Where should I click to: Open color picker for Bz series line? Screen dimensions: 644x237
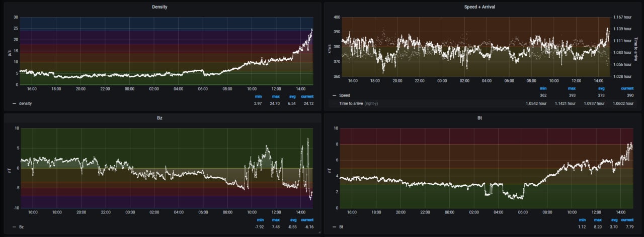click(14, 227)
